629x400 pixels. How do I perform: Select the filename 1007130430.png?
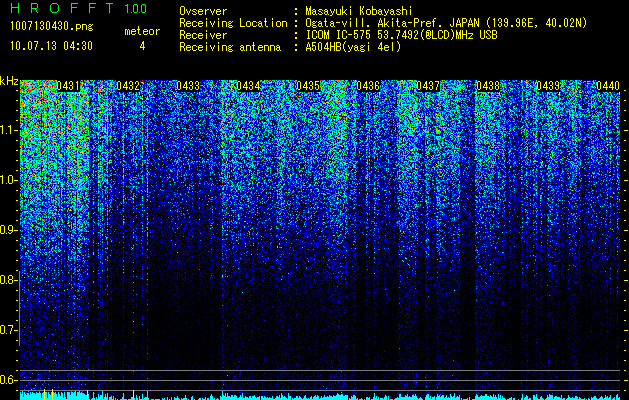tap(52, 26)
